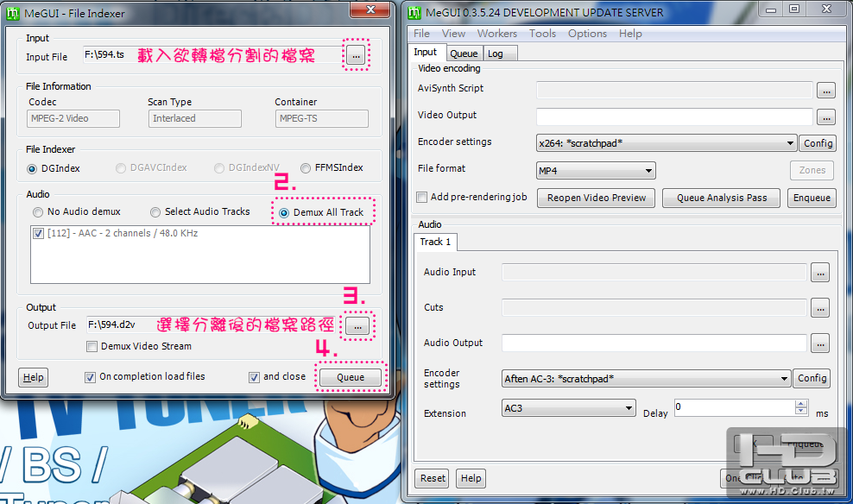Click the Reset button
This screenshot has width=853, height=504.
click(x=433, y=478)
